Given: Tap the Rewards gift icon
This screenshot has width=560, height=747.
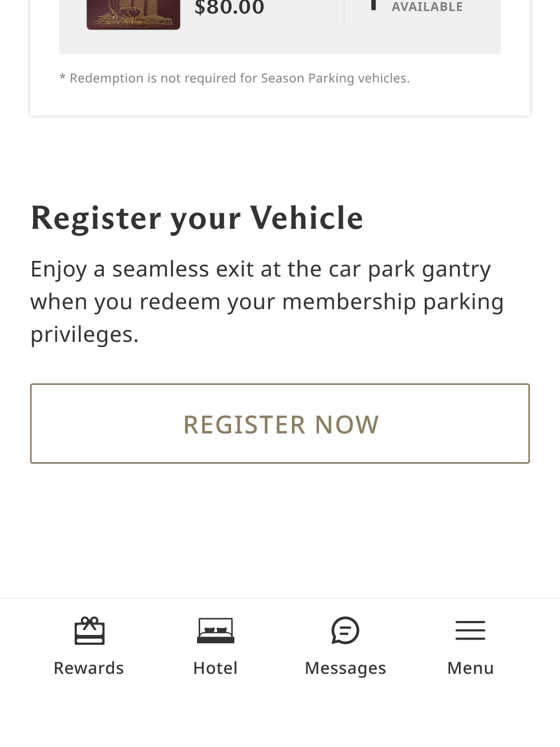Looking at the screenshot, I should click(89, 630).
